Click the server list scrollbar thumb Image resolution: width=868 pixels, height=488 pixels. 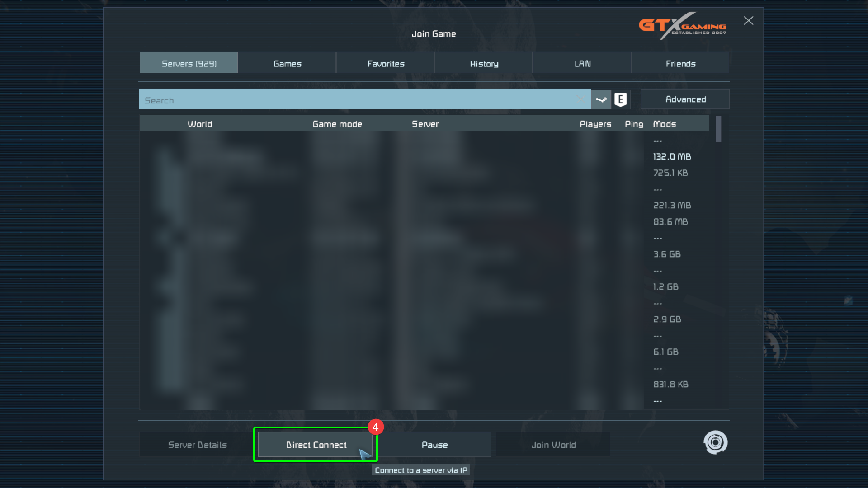[x=718, y=129]
